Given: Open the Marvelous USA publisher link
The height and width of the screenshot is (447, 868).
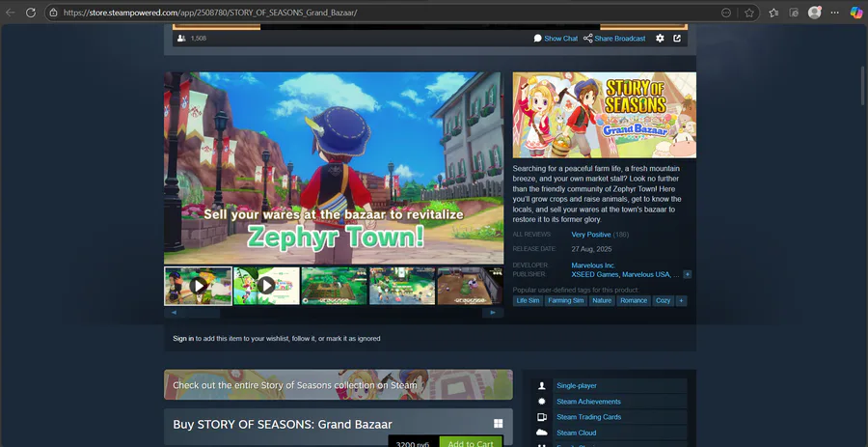Looking at the screenshot, I should [x=646, y=274].
